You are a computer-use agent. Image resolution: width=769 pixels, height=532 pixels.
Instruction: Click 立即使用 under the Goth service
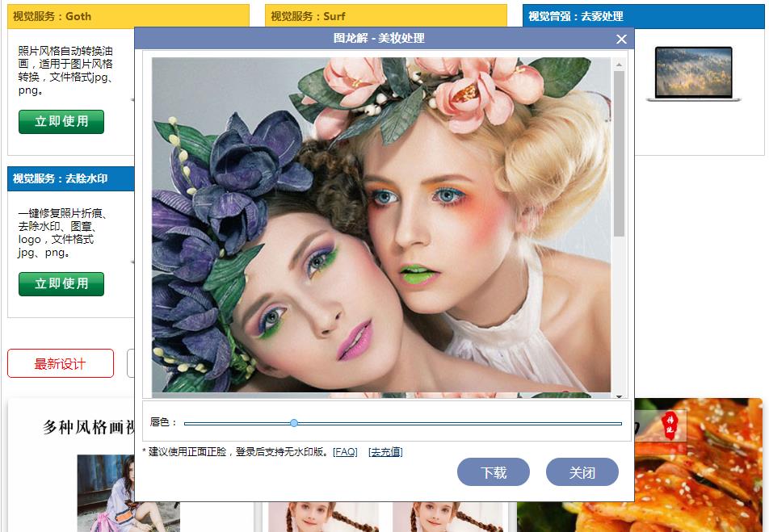(61, 122)
